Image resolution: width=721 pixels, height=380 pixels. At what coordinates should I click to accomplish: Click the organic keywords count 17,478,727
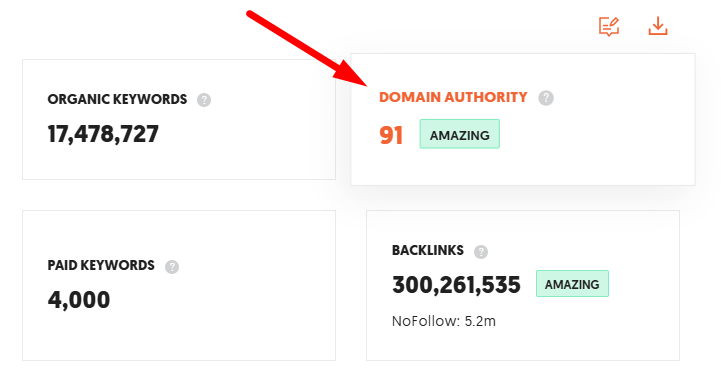[x=103, y=134]
